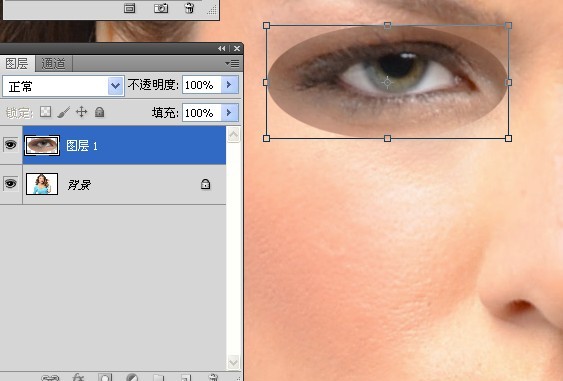
Task: Close the Layers panel
Action: pyautogui.click(x=237, y=48)
